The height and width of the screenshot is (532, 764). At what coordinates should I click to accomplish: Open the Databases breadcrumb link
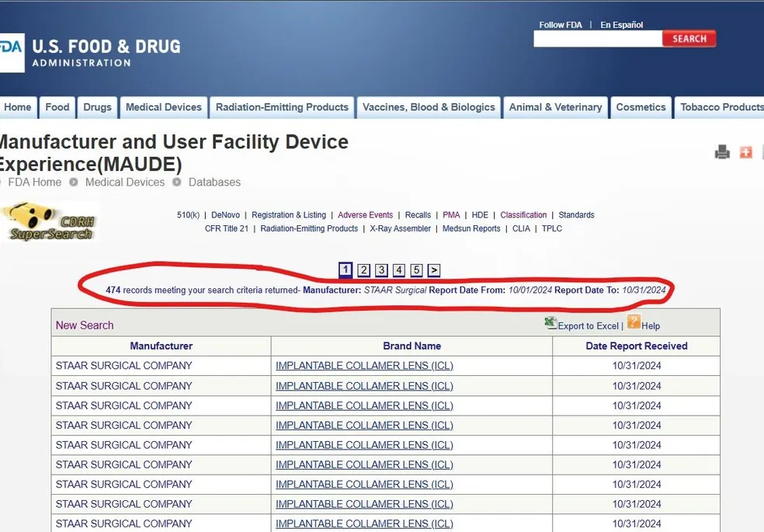click(214, 183)
